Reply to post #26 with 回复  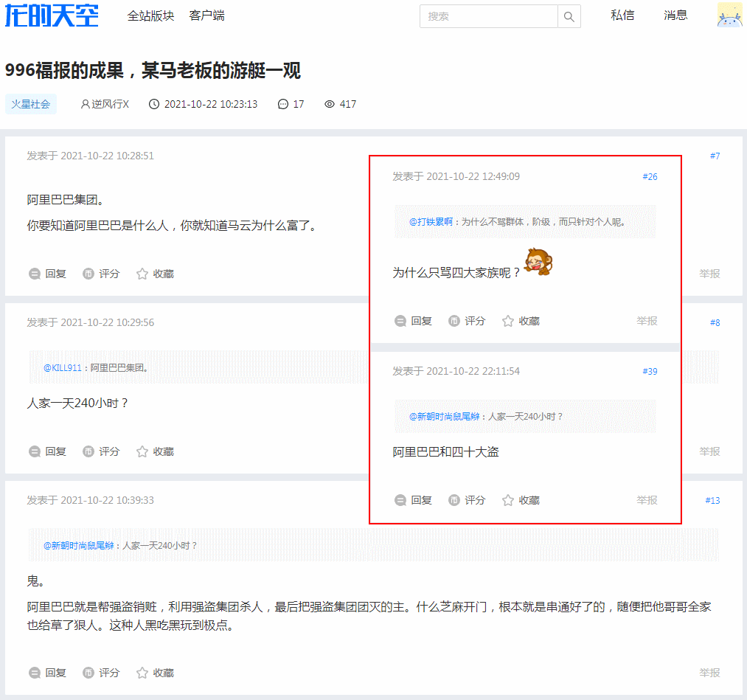click(x=414, y=321)
